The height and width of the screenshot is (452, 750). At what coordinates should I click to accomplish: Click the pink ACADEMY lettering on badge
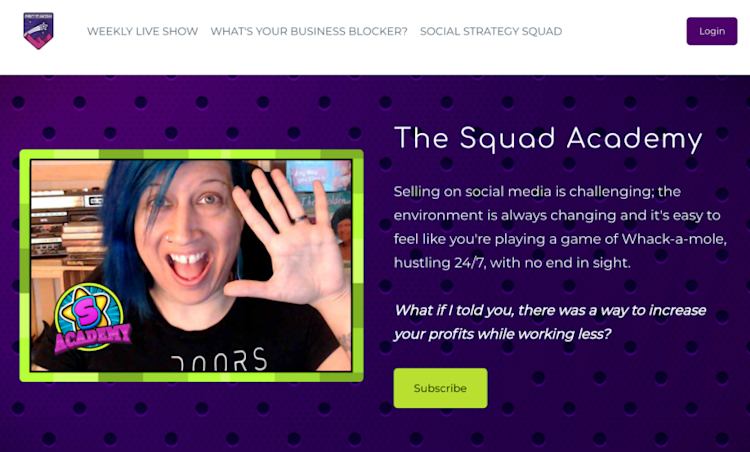pos(93,337)
